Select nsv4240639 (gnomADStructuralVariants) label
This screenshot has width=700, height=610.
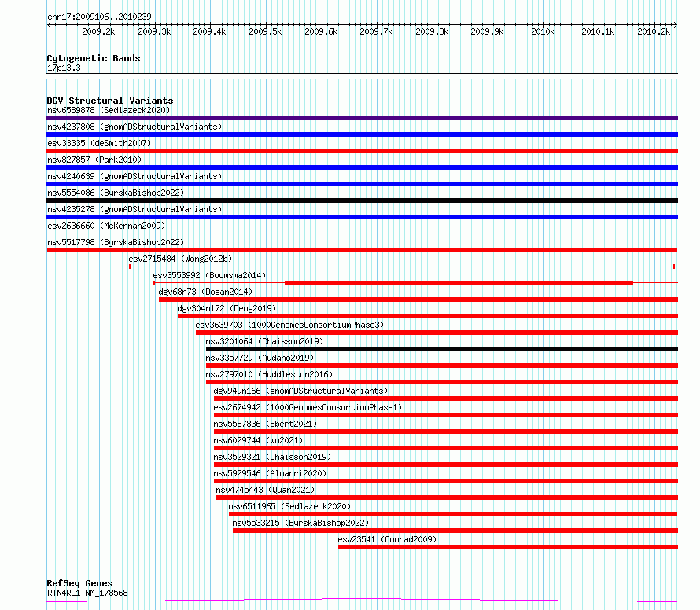pos(134,176)
